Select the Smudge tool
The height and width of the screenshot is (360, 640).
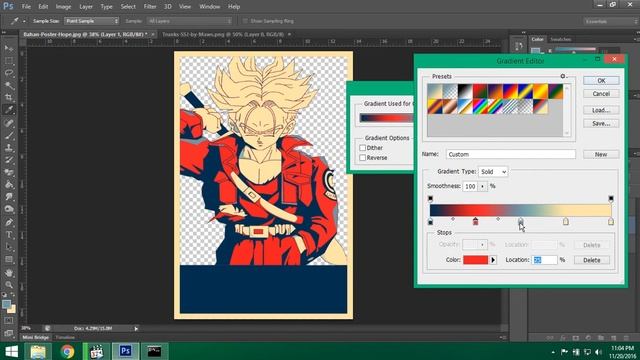[x=9, y=197]
